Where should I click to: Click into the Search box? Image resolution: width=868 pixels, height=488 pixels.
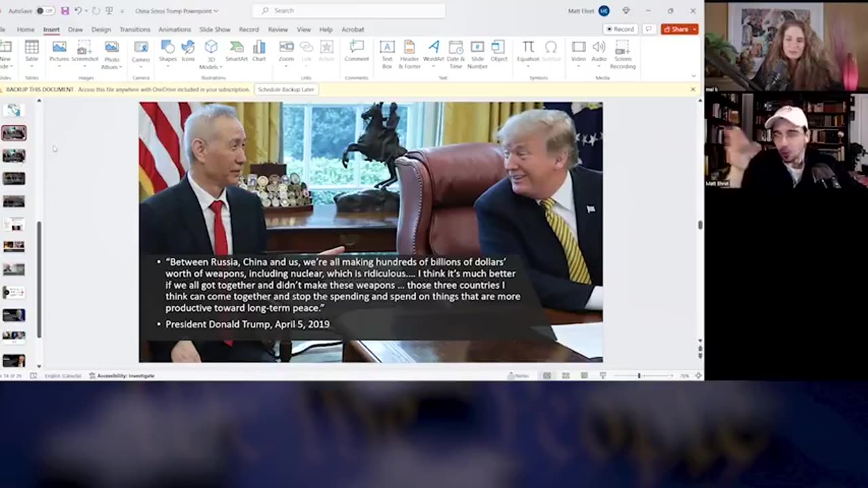coord(349,11)
